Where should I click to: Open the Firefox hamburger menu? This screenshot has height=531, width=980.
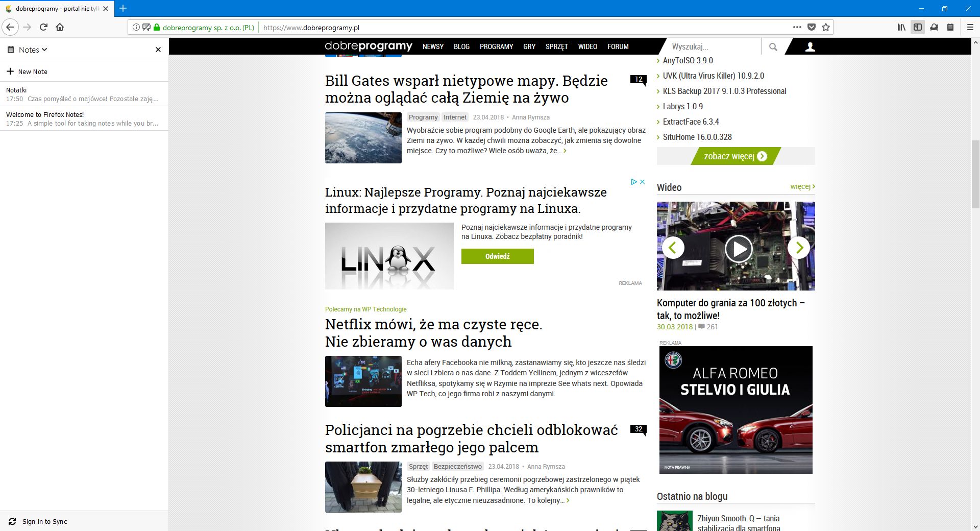pos(970,27)
